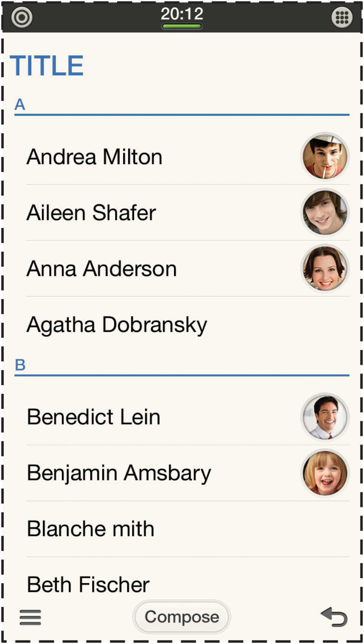This screenshot has width=364, height=644.
Task: Open Benedict Lein contact entry
Action: point(94,417)
